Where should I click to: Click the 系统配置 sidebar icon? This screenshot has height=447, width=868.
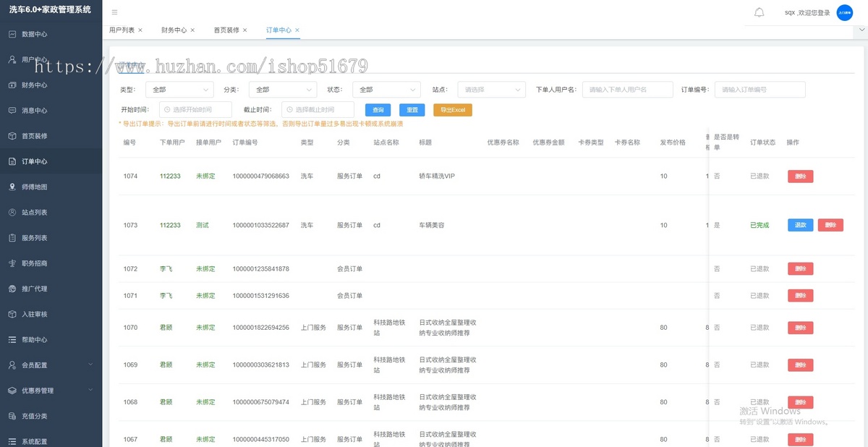(x=12, y=441)
